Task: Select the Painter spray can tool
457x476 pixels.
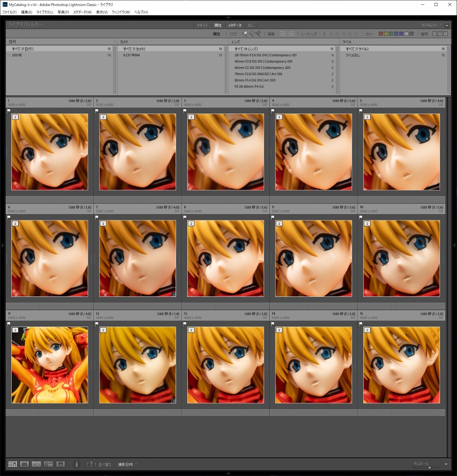Action: pos(77,464)
